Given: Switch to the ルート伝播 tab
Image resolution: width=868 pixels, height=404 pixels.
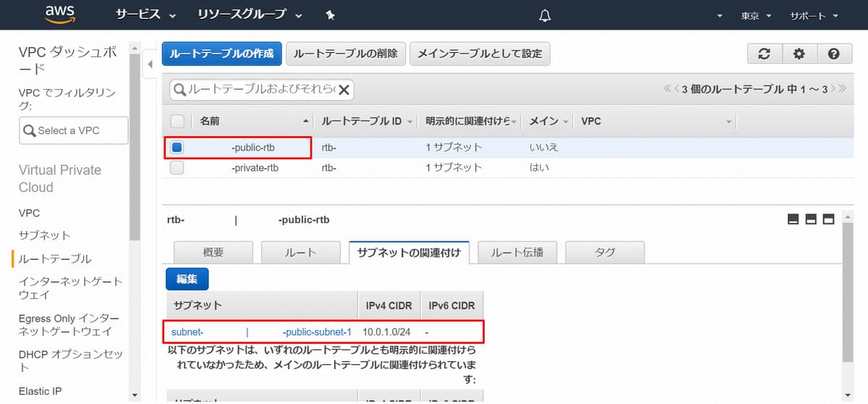Looking at the screenshot, I should [517, 252].
